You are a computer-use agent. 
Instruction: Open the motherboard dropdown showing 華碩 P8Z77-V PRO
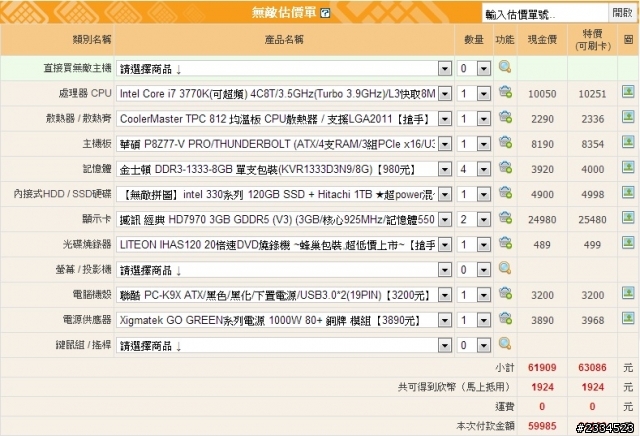pos(284,144)
